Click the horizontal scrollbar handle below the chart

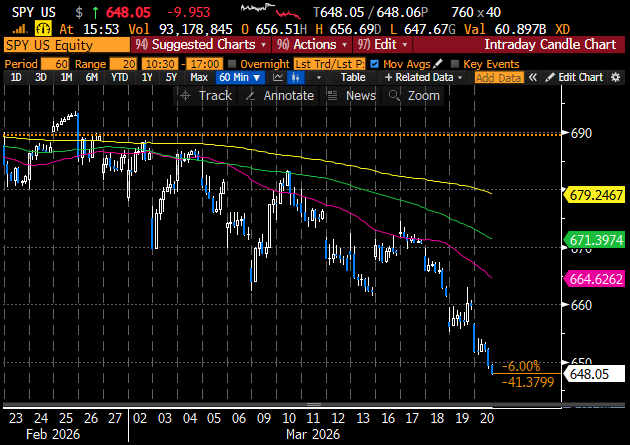(x=314, y=404)
